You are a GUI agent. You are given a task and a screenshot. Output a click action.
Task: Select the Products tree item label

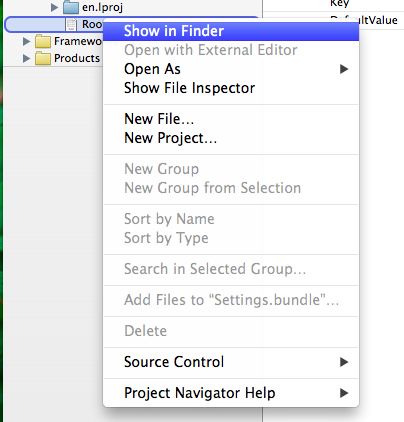(77, 58)
